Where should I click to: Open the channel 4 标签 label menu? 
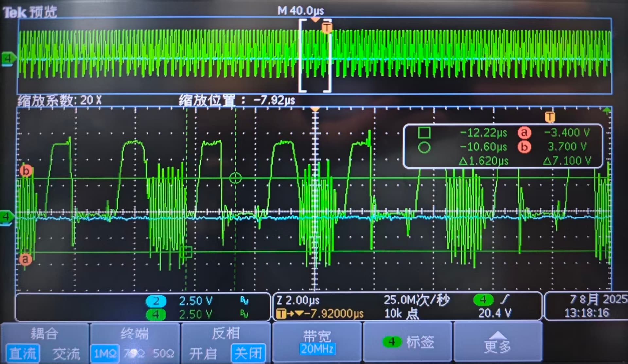point(408,342)
